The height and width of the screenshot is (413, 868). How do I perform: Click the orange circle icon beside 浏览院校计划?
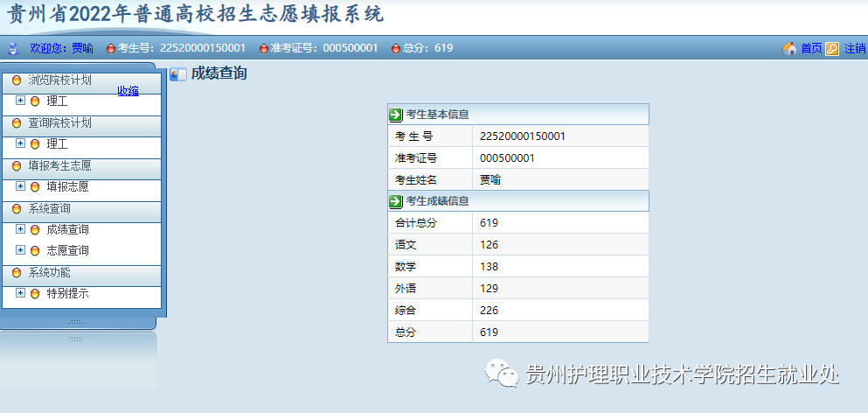point(17,80)
